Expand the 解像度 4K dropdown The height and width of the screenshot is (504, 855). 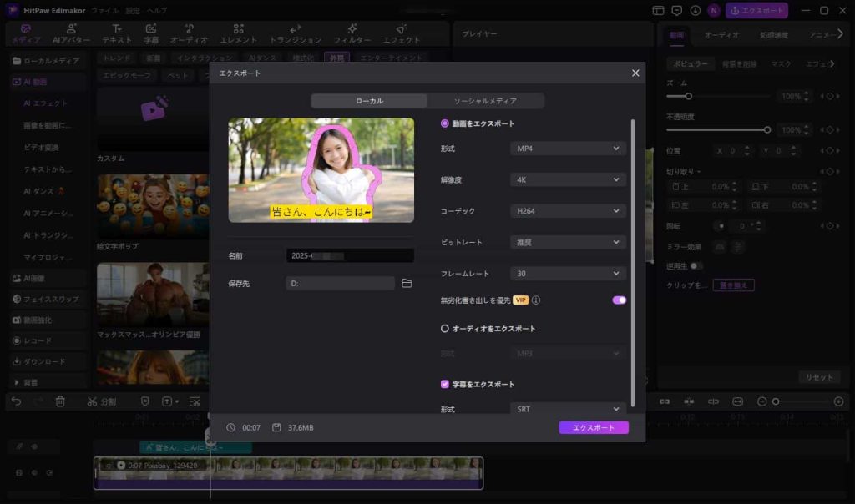568,179
